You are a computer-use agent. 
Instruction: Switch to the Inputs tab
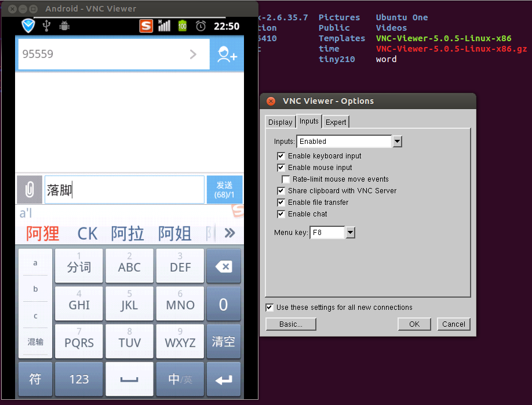click(x=309, y=121)
